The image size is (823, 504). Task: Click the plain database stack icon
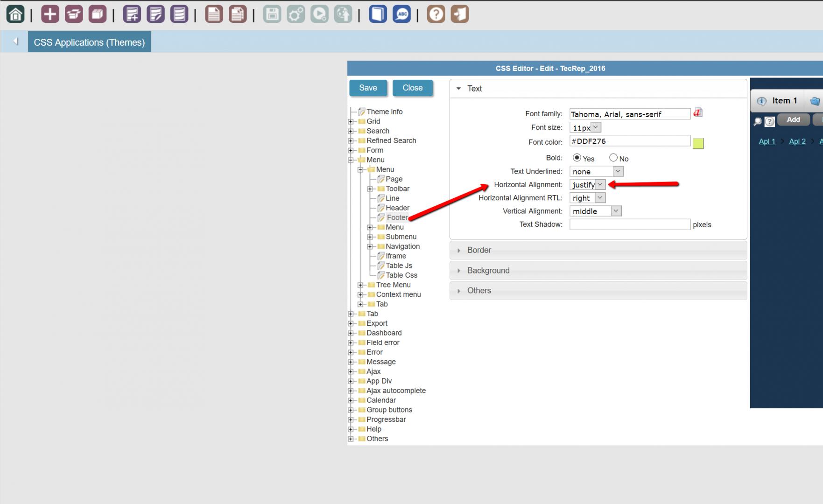(x=179, y=14)
